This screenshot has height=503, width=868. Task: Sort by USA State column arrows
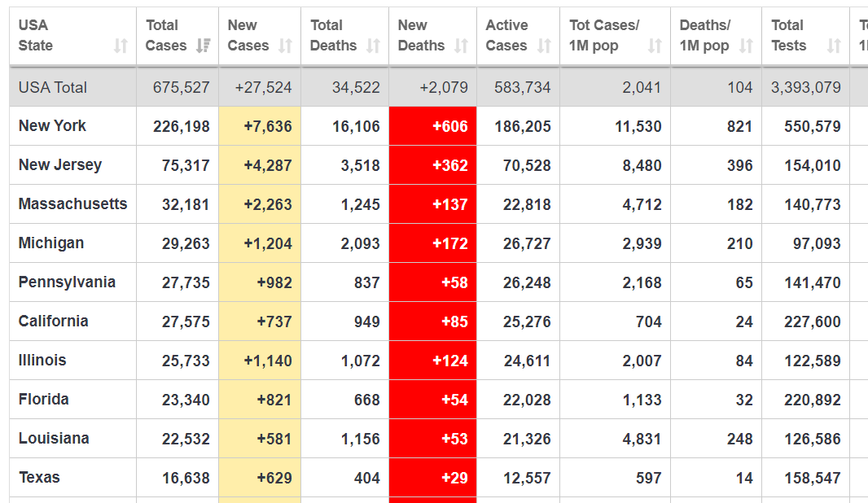coord(121,46)
